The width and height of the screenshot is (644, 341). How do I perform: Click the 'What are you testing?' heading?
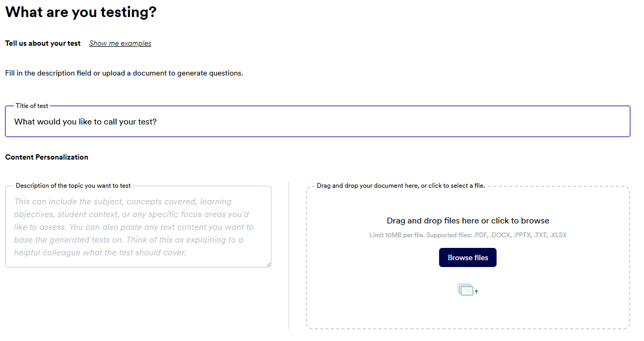[81, 12]
